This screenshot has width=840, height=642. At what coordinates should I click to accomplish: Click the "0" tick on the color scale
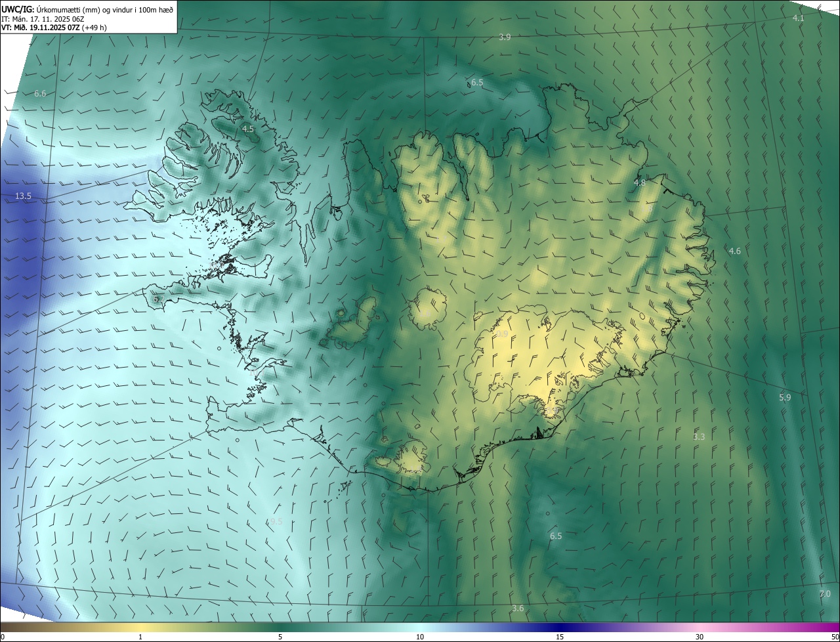pos(2,637)
